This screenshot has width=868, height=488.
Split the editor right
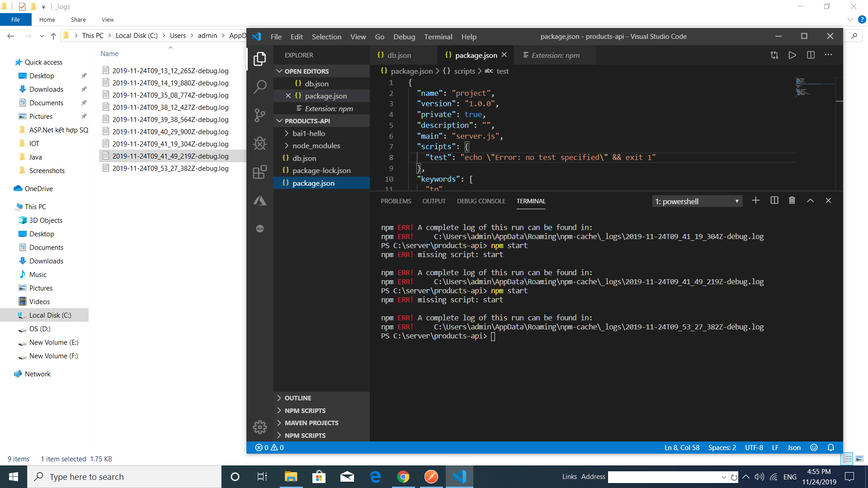point(811,55)
